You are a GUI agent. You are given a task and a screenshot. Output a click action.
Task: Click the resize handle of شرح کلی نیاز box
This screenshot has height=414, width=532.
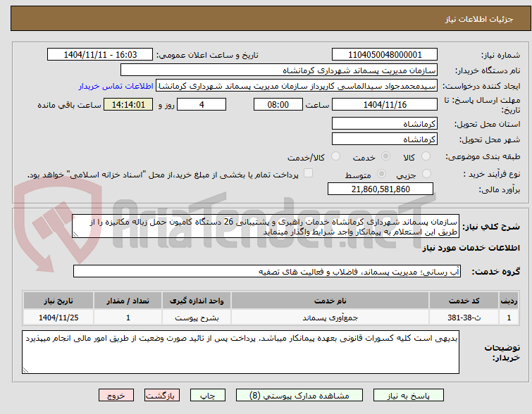coord(75,234)
